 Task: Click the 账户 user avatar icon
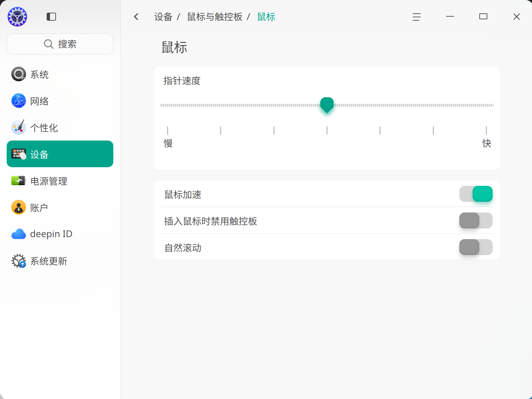(19, 207)
